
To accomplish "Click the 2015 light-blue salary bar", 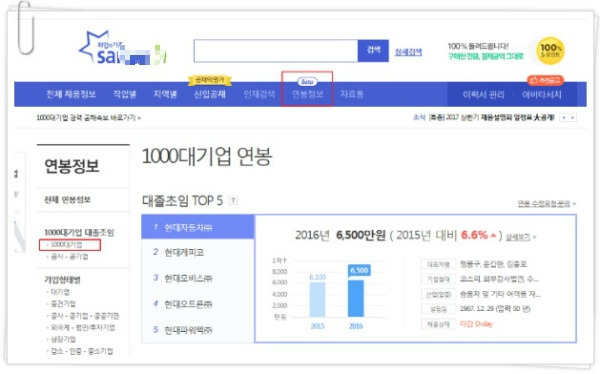I will (x=317, y=299).
